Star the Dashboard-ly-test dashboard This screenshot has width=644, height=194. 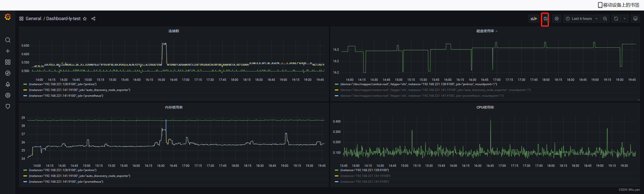coord(85,19)
